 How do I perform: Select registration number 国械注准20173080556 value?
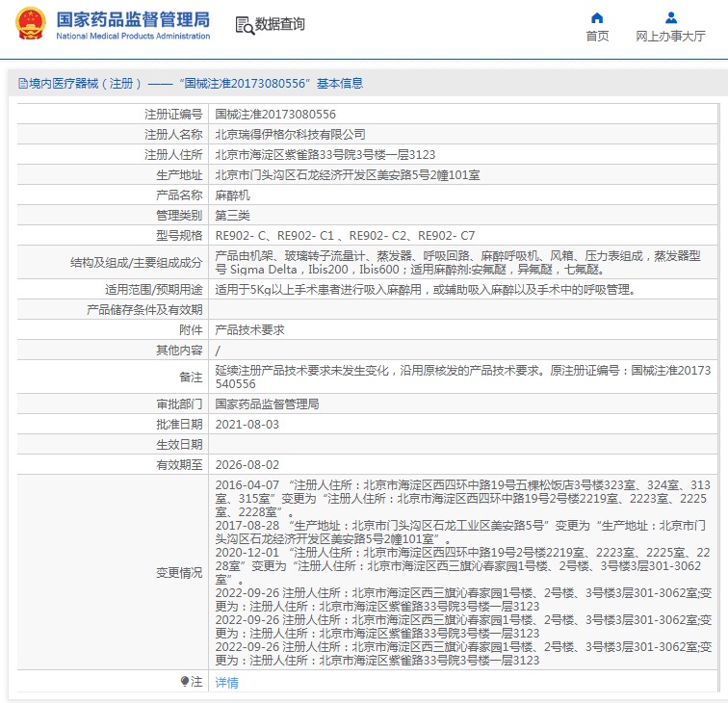click(x=275, y=115)
